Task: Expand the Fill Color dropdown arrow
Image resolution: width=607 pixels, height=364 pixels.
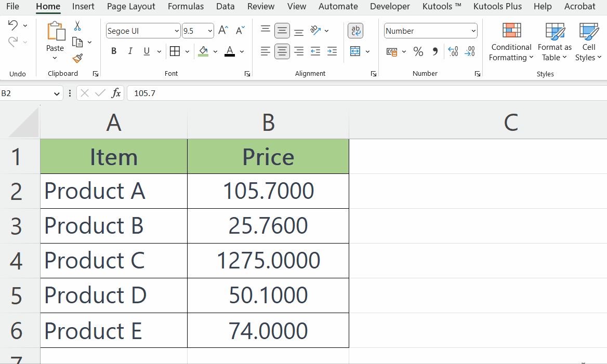Action: (x=215, y=51)
